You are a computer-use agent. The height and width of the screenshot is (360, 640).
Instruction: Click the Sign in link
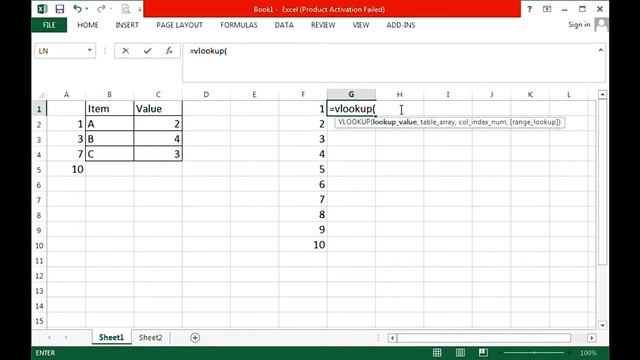tap(579, 24)
